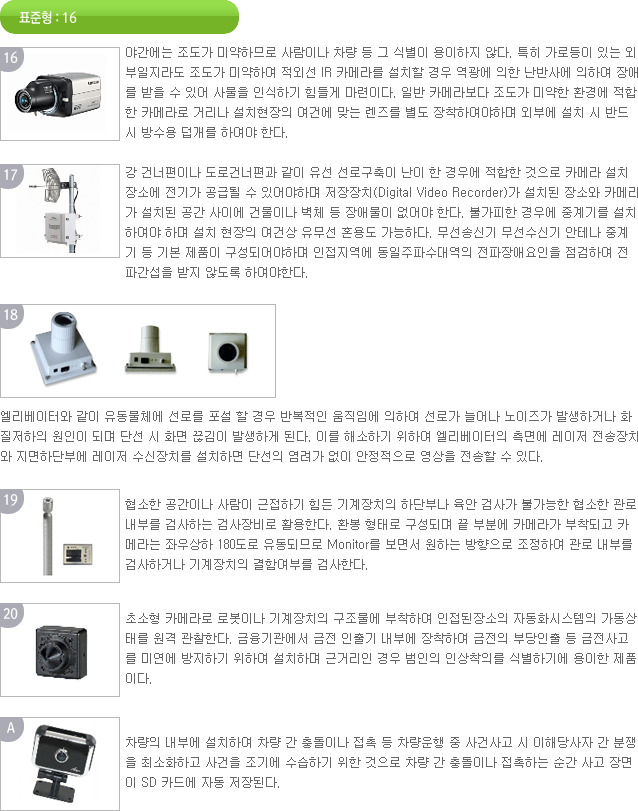Viewport: 638px width, 811px height.
Task: Select the first laser transmitter image in box 18
Action: click(64, 348)
